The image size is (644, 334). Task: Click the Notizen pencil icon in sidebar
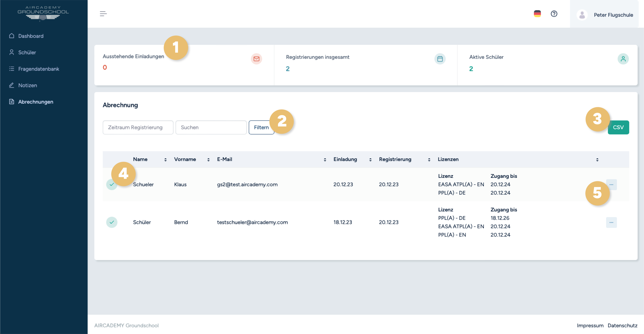pyautogui.click(x=12, y=85)
